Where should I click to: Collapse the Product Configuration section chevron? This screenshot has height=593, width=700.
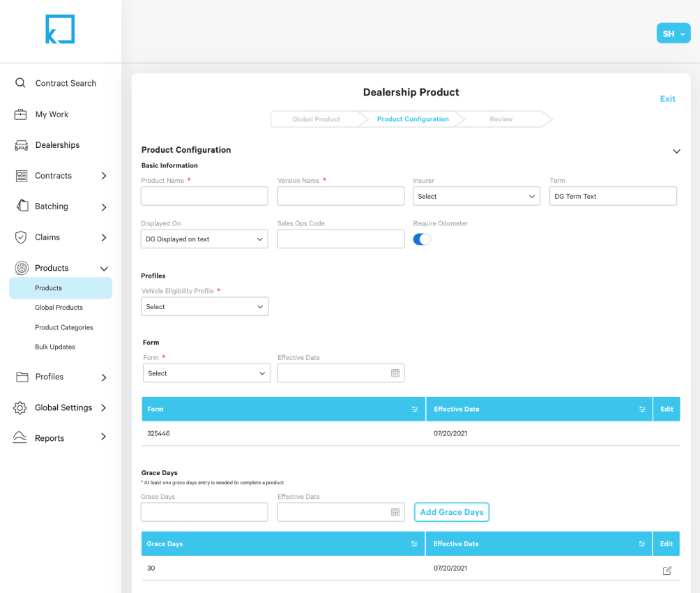(676, 151)
